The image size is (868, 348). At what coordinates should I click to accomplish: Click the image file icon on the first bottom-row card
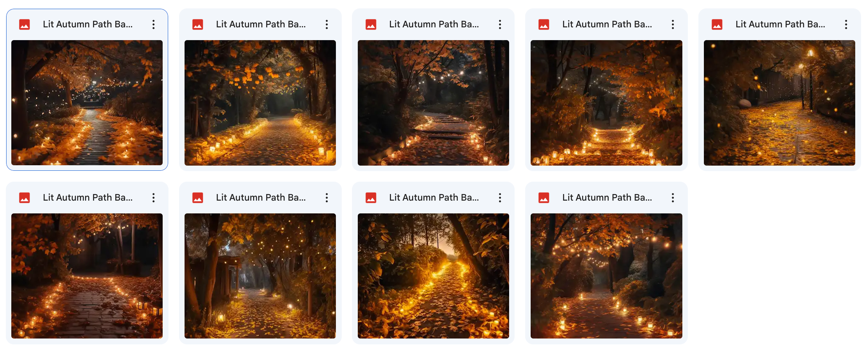coord(24,197)
